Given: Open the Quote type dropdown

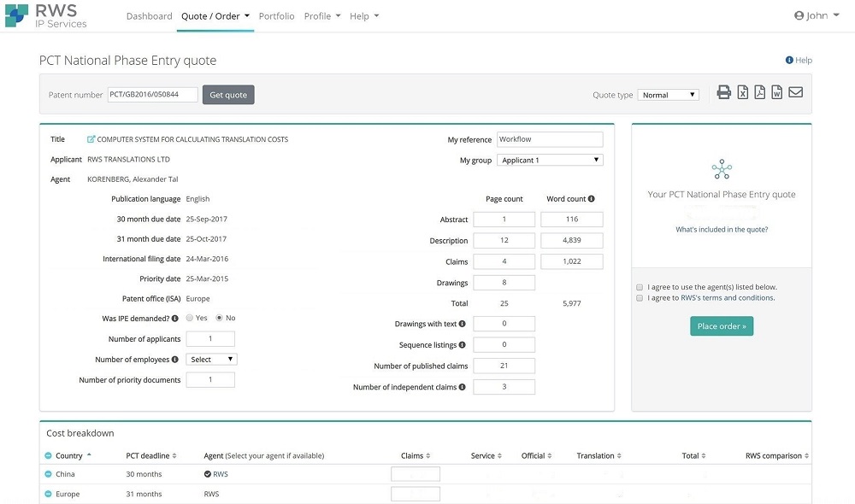Looking at the screenshot, I should (668, 95).
